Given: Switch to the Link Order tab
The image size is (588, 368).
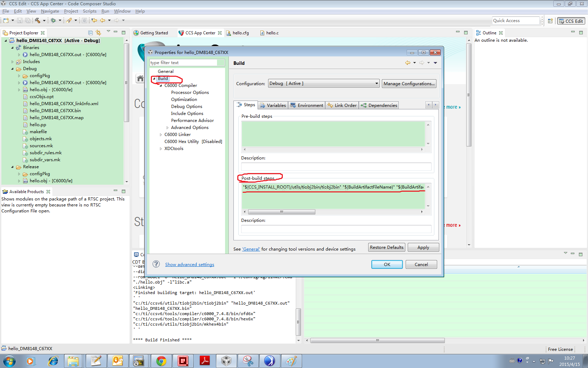Looking at the screenshot, I should [x=342, y=105].
